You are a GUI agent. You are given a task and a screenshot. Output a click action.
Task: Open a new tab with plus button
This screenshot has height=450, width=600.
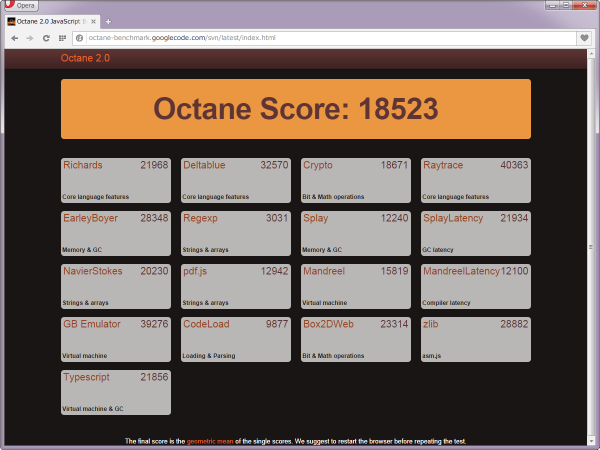[x=108, y=21]
